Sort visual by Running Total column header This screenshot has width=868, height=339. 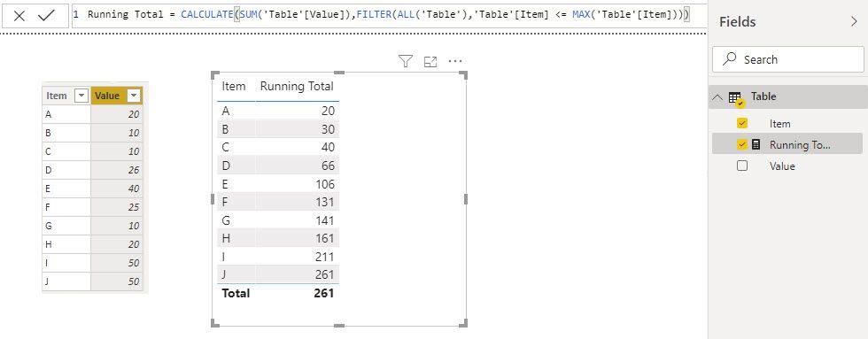click(297, 86)
